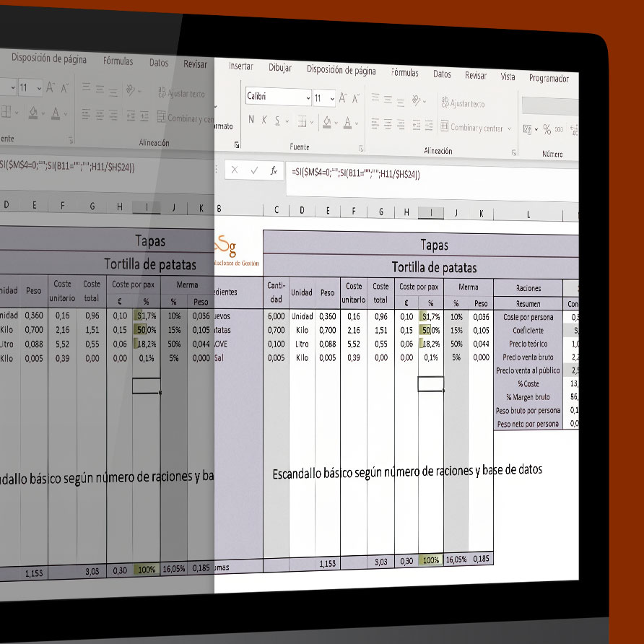Select column L header
Screen dimensions: 644x644
click(528, 214)
